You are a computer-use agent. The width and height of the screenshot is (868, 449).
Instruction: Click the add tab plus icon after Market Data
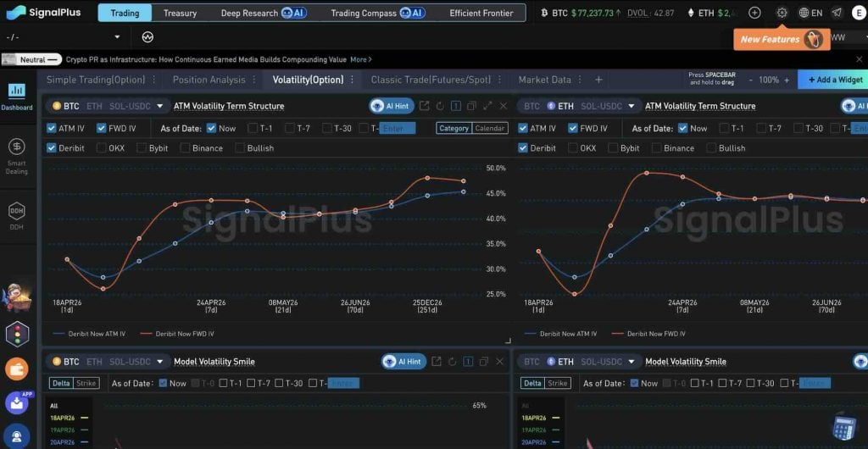tap(598, 80)
